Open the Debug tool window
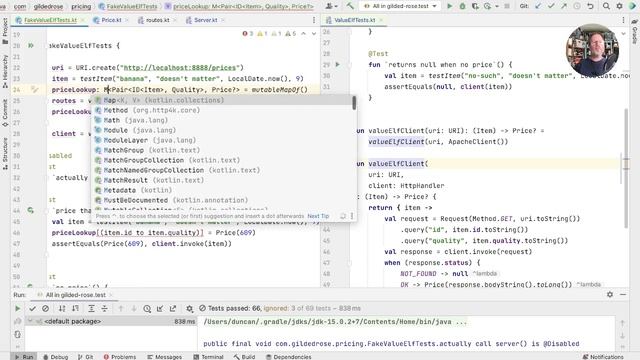 coord(56,357)
